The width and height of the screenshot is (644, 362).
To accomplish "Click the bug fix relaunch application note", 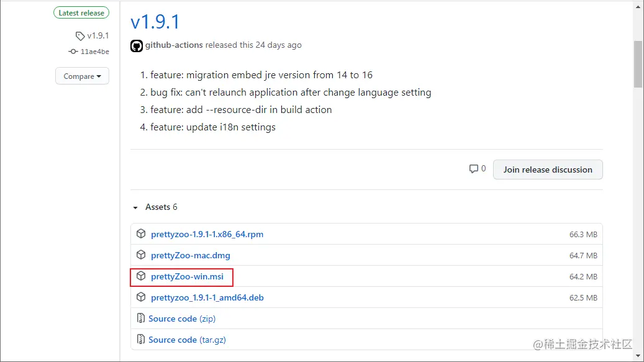I will (291, 93).
